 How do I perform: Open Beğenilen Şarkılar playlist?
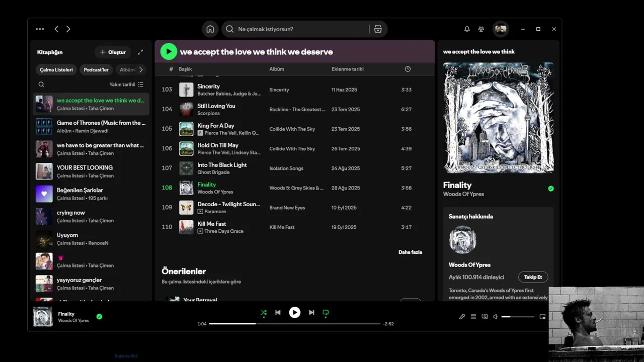91,194
